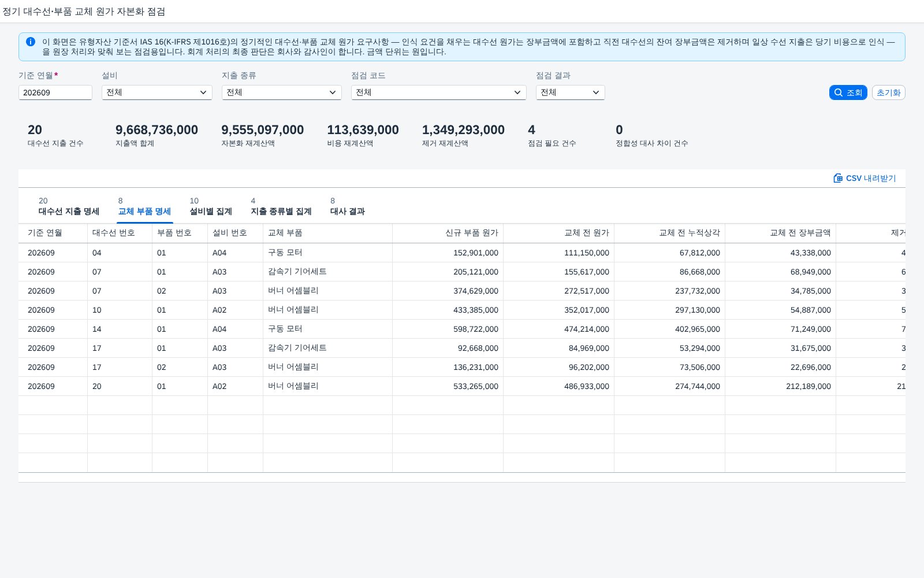Click the cell value 212,189,000
This screenshot has height=578, width=924.
pyautogui.click(x=808, y=386)
